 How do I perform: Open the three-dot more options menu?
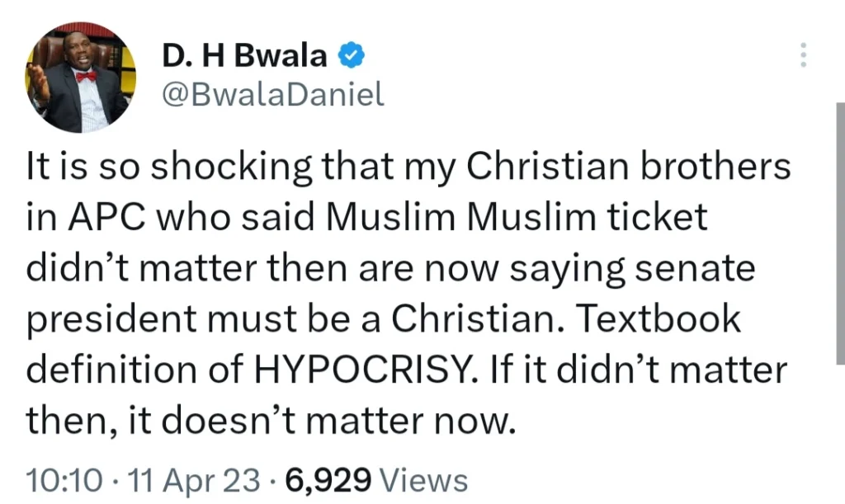tap(805, 54)
